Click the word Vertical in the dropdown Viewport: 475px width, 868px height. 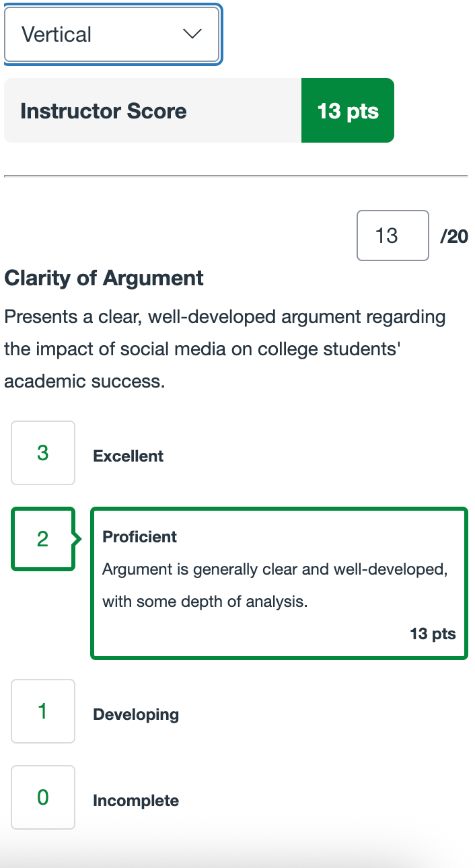(x=57, y=34)
